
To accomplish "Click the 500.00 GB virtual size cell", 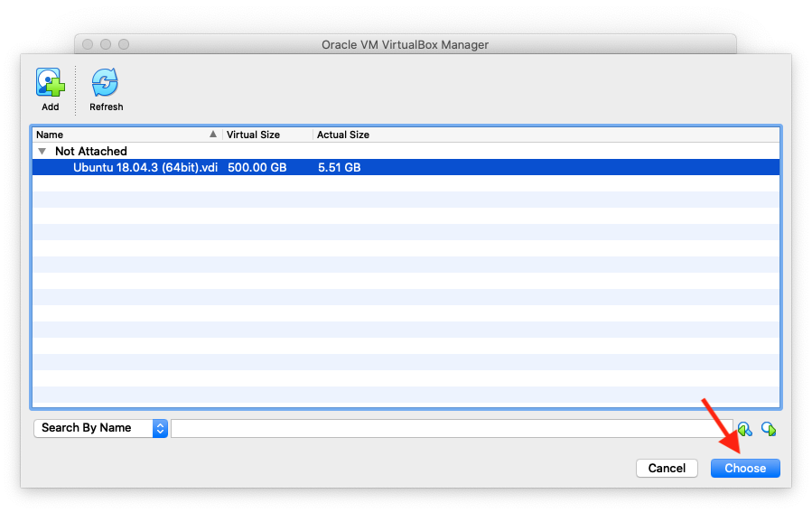I will point(257,168).
